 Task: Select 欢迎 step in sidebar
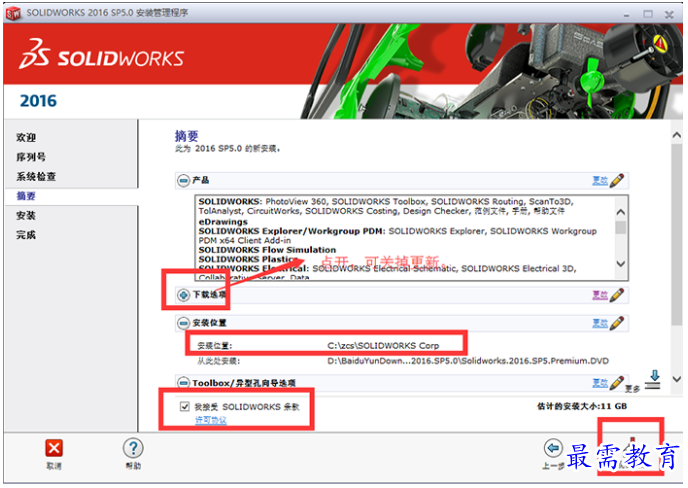click(26, 137)
